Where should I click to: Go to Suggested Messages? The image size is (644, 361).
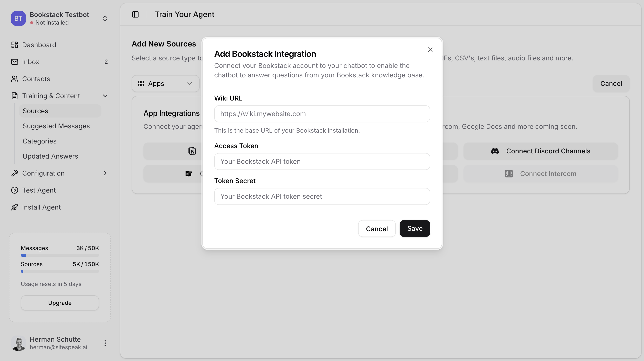coord(56,126)
